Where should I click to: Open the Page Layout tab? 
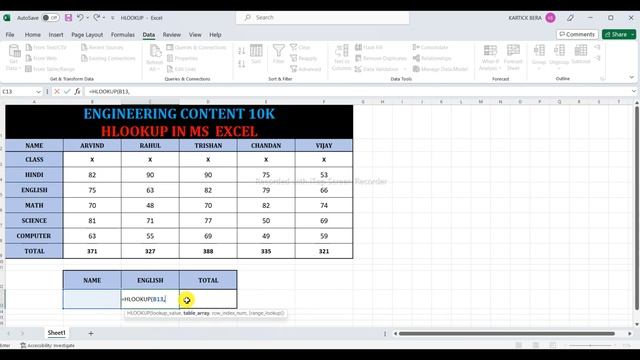(x=87, y=35)
